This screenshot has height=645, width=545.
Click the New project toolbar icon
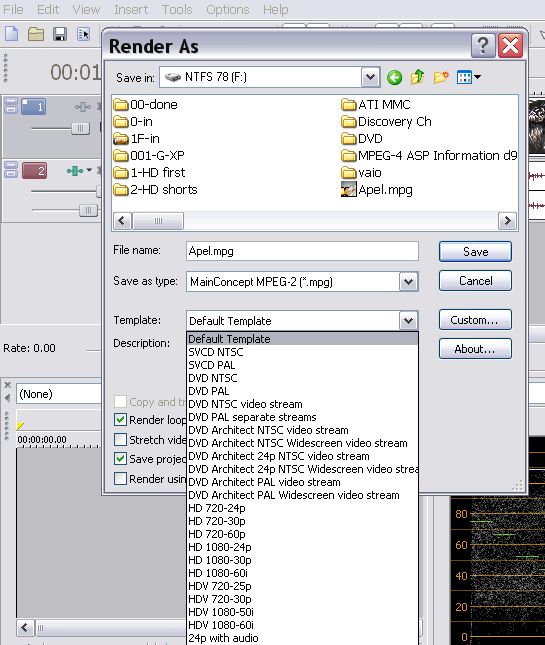pyautogui.click(x=12, y=33)
